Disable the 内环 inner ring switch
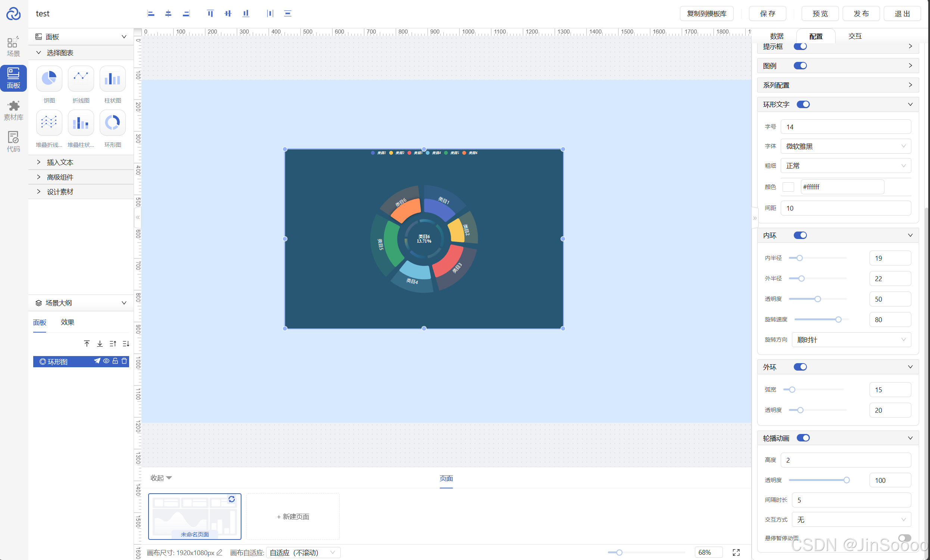The height and width of the screenshot is (560, 930). click(x=800, y=235)
